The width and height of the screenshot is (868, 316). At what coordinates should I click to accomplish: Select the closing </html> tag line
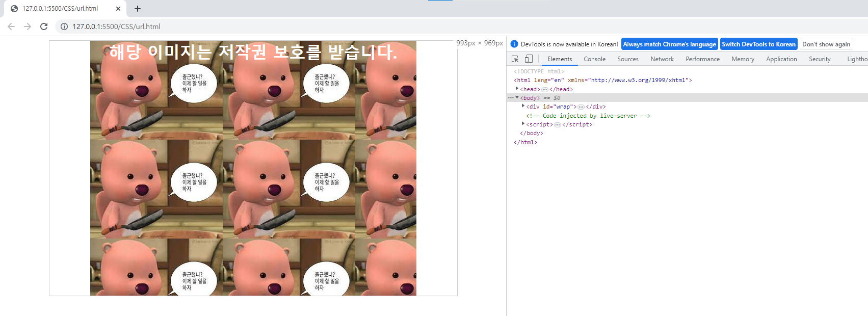pos(525,142)
